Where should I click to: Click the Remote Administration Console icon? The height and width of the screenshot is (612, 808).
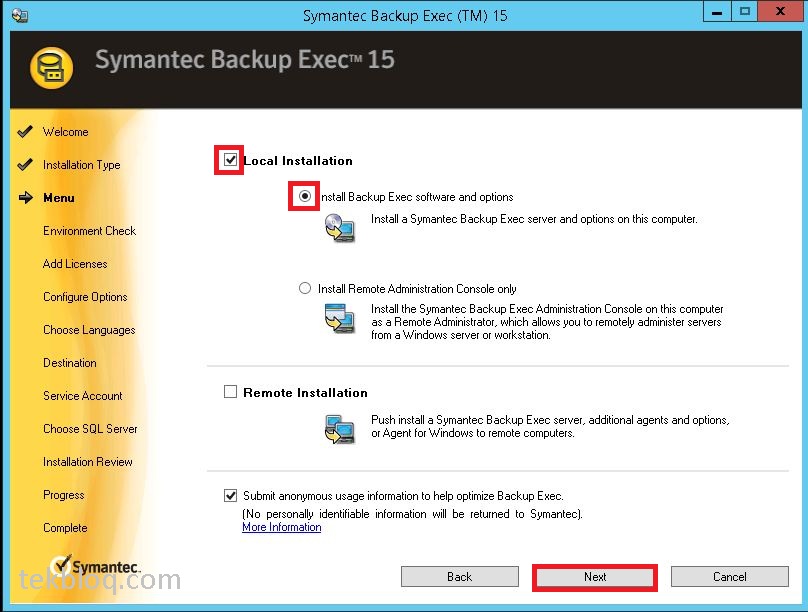click(340, 318)
